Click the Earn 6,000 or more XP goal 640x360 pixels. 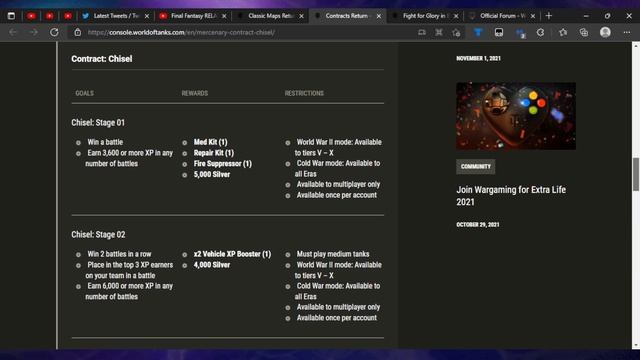(129, 291)
